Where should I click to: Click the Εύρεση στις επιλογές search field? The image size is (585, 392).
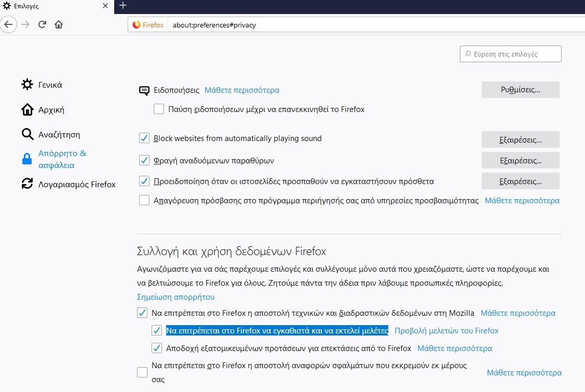coord(511,54)
